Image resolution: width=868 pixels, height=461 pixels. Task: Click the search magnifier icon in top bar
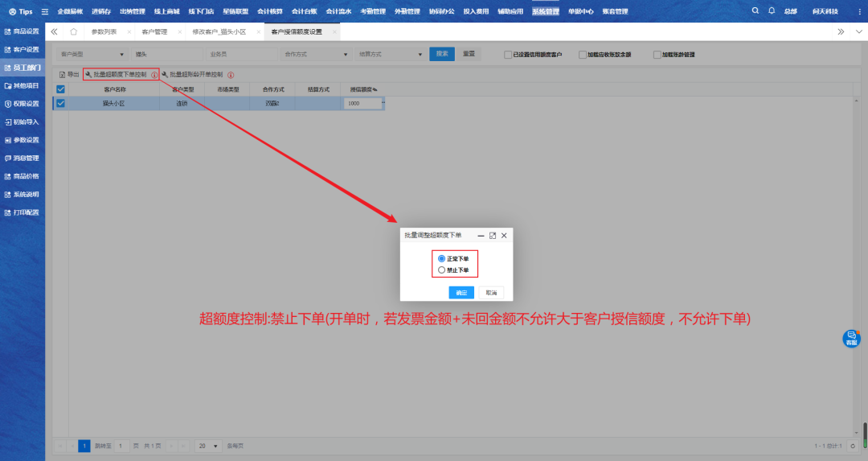click(x=755, y=11)
